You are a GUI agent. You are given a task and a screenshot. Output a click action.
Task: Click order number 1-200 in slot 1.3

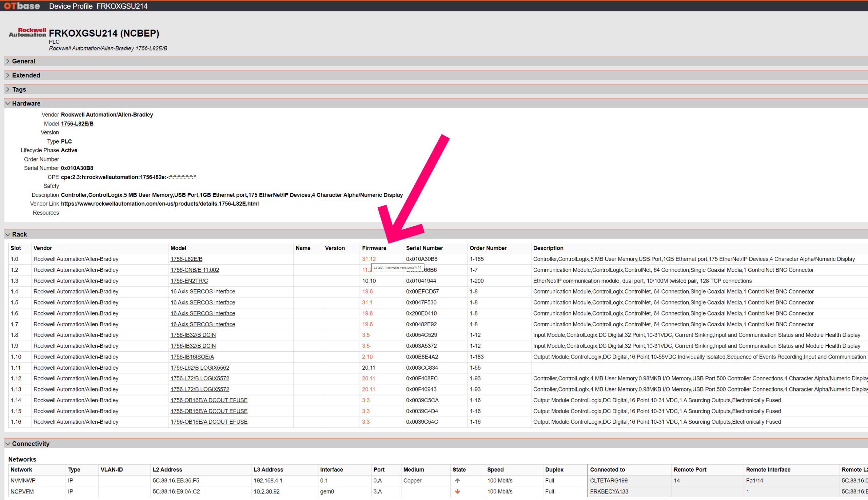477,281
